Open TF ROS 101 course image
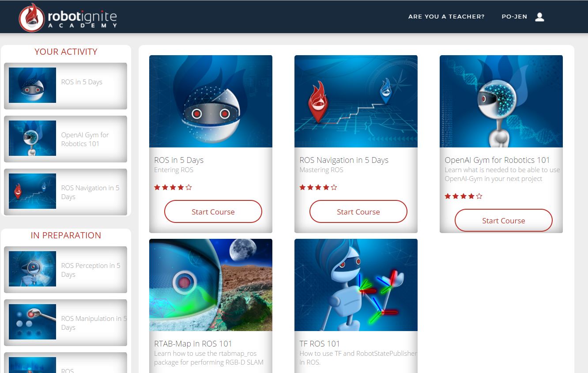The width and height of the screenshot is (588, 373). pos(356,285)
